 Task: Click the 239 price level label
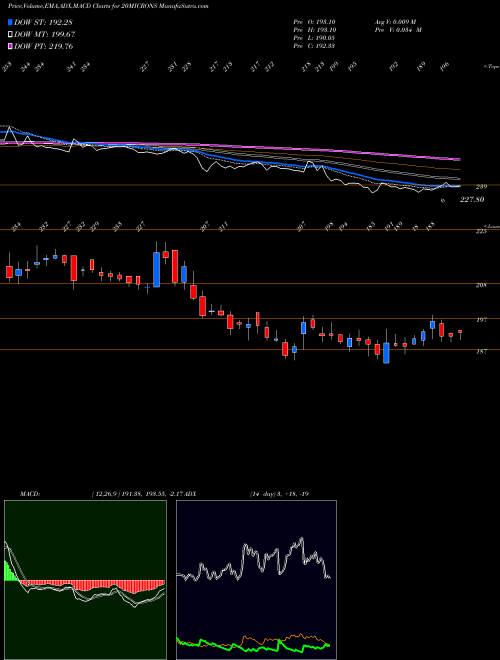(481, 186)
